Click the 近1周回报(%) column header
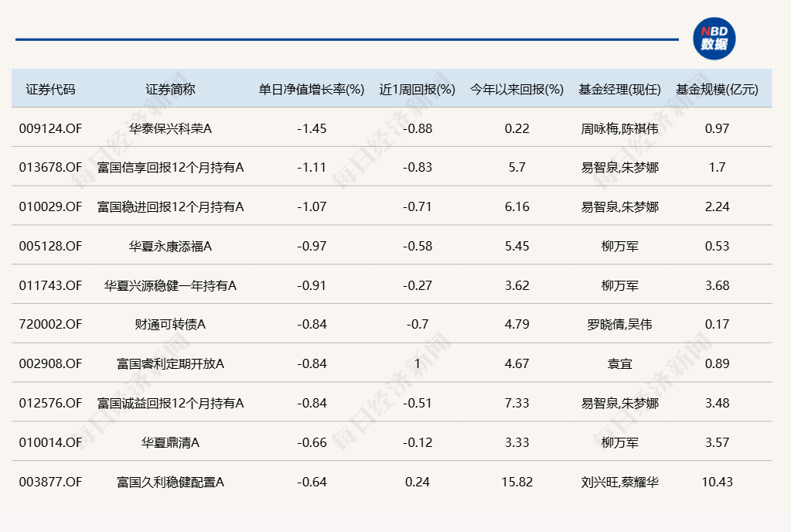The image size is (791, 532). click(x=418, y=89)
